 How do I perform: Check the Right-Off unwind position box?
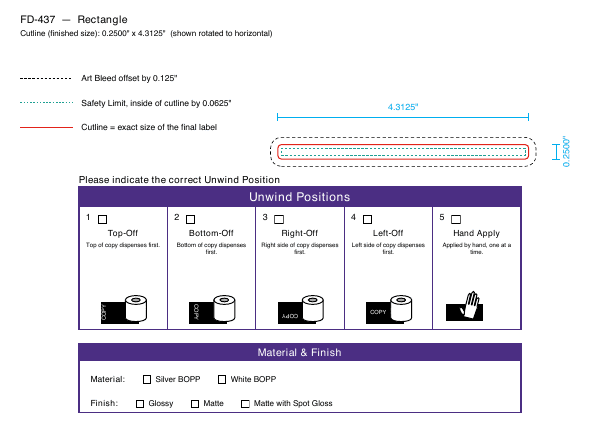pyautogui.click(x=279, y=219)
